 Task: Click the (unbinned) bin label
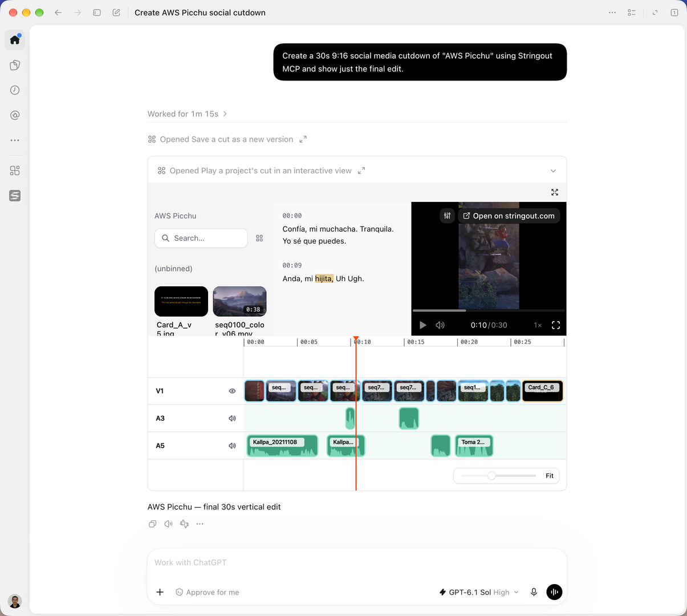[173, 269]
